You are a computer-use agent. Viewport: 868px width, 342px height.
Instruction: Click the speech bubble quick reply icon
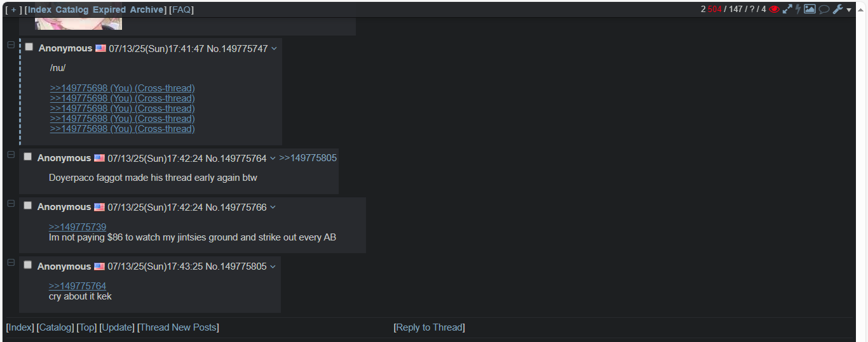tap(824, 10)
